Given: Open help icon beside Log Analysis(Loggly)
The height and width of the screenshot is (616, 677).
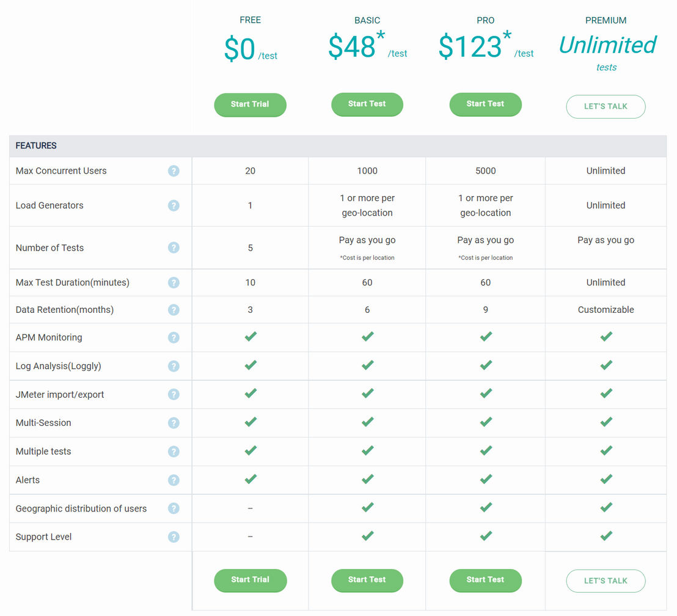Looking at the screenshot, I should point(174,366).
